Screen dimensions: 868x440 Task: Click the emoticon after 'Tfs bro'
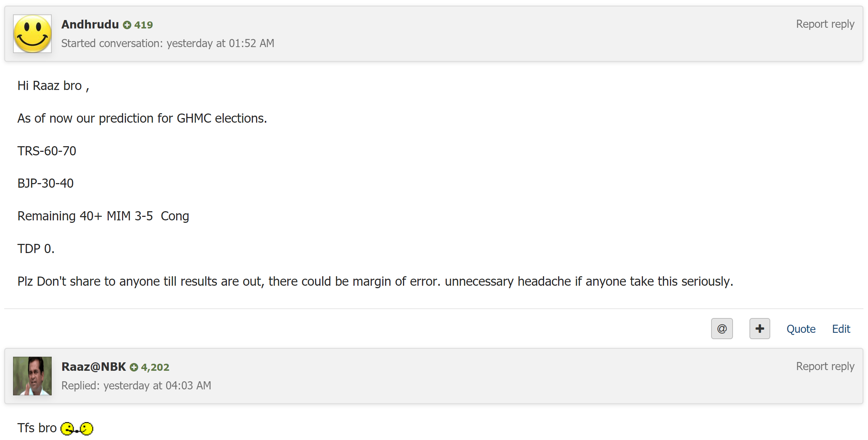pos(77,428)
